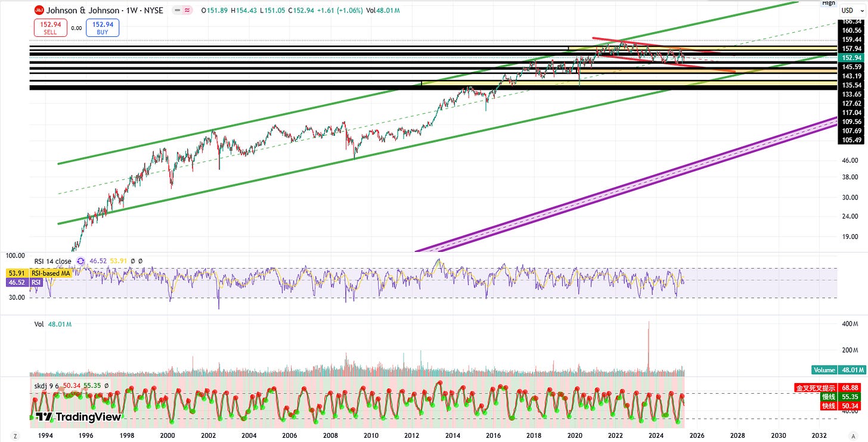The image size is (868, 442).
Task: Click the 1994 year on time axis
Action: coord(45,436)
